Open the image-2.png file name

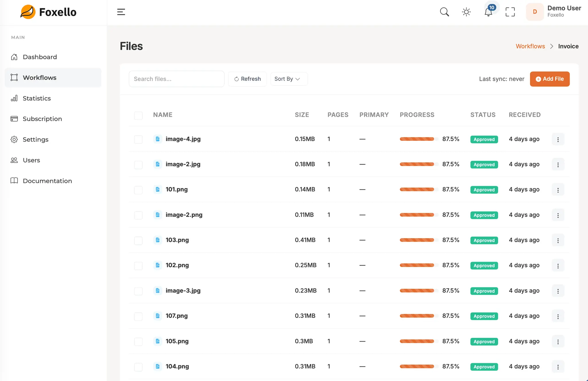184,215
